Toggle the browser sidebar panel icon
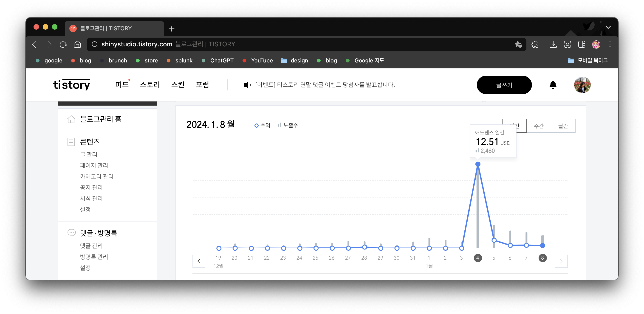 click(582, 45)
